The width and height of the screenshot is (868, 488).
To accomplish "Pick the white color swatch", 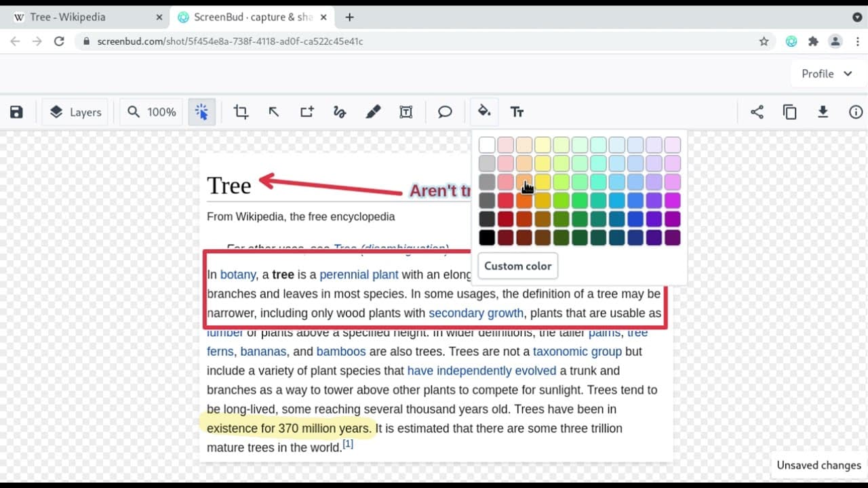I will click(x=487, y=144).
